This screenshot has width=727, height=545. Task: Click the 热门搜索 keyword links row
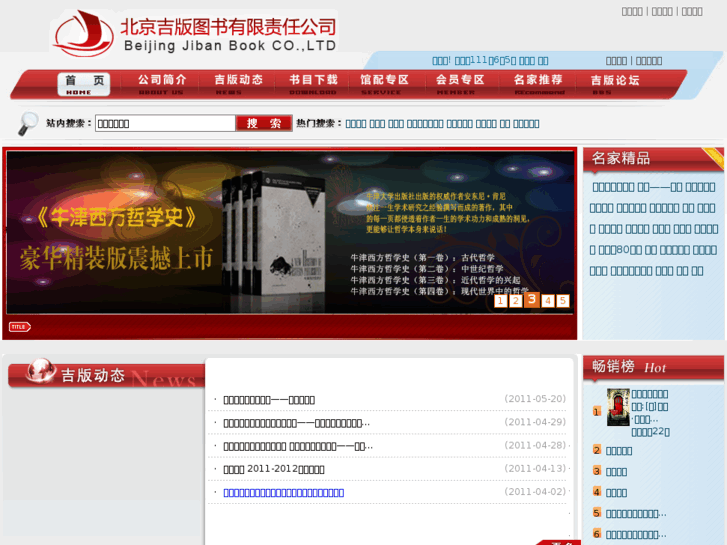click(442, 124)
